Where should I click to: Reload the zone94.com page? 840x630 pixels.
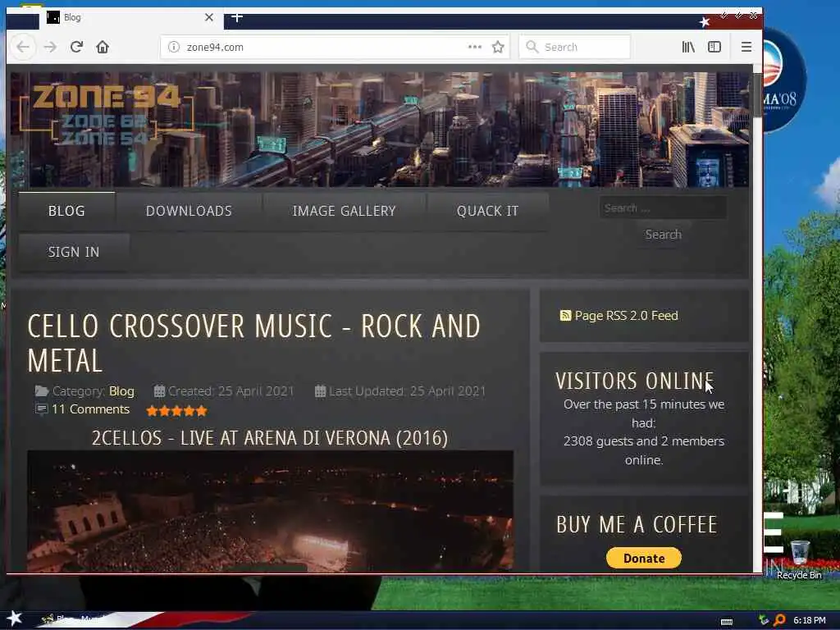click(76, 47)
